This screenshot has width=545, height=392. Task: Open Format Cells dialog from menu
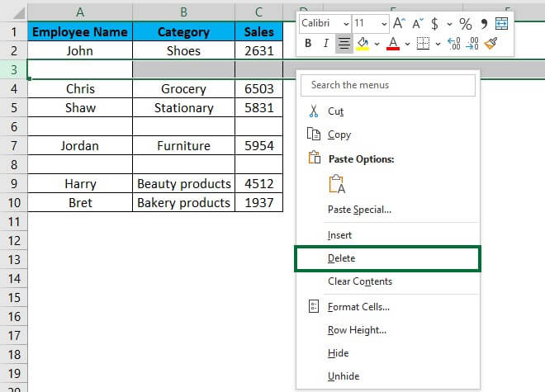pos(358,307)
